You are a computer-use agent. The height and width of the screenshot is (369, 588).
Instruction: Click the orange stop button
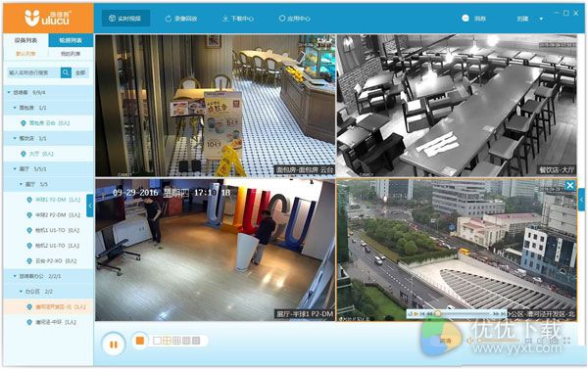click(x=140, y=341)
